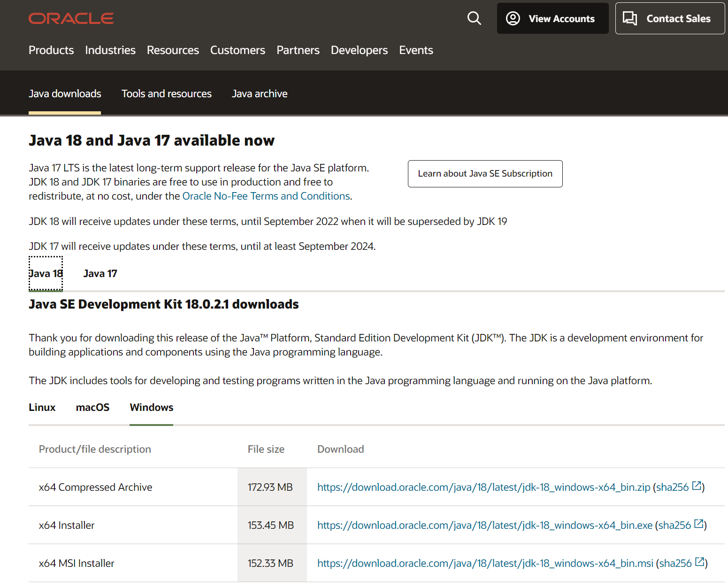This screenshot has width=728, height=588.
Task: Open external sha256 icon for msi
Action: (700, 562)
